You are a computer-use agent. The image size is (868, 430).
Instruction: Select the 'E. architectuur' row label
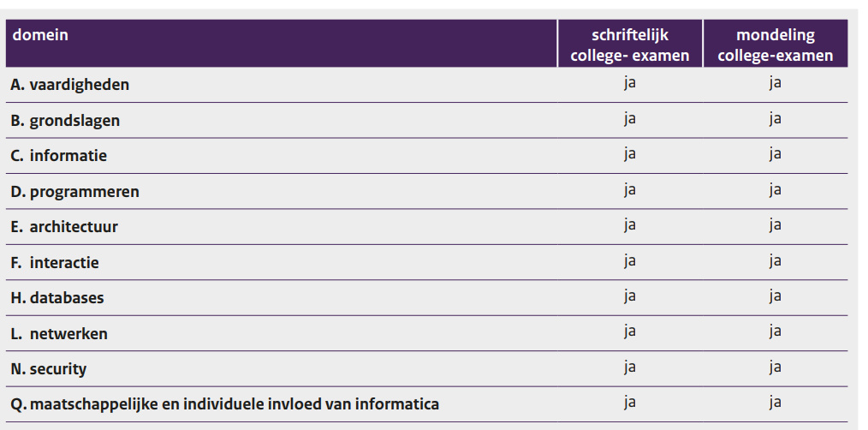[64, 227]
